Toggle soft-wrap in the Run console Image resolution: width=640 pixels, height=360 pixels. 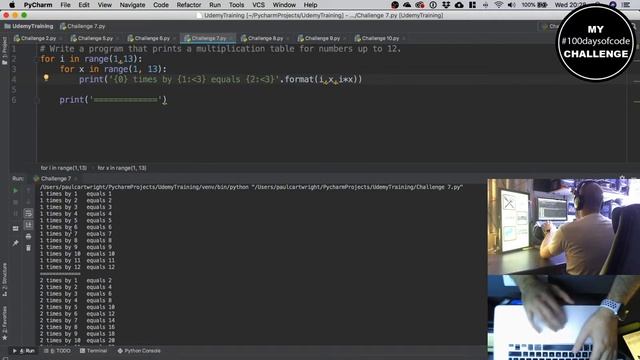pos(28,213)
